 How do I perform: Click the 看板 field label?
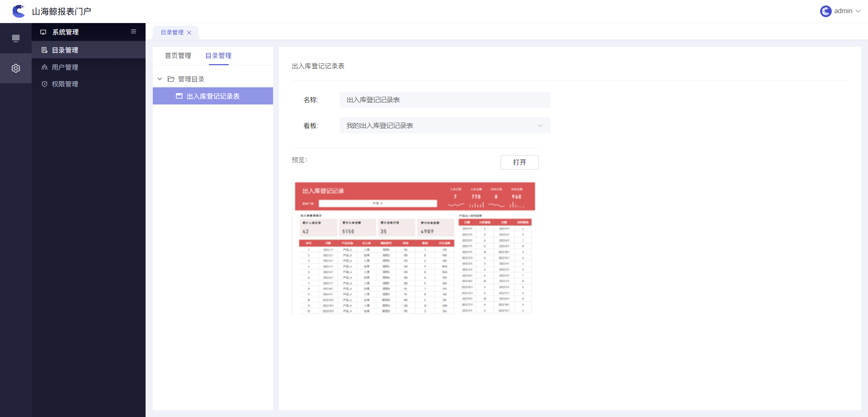[x=311, y=126]
